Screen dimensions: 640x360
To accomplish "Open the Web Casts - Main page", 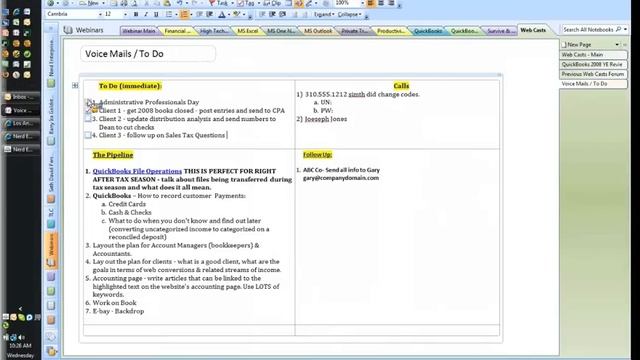I will 593,54.
